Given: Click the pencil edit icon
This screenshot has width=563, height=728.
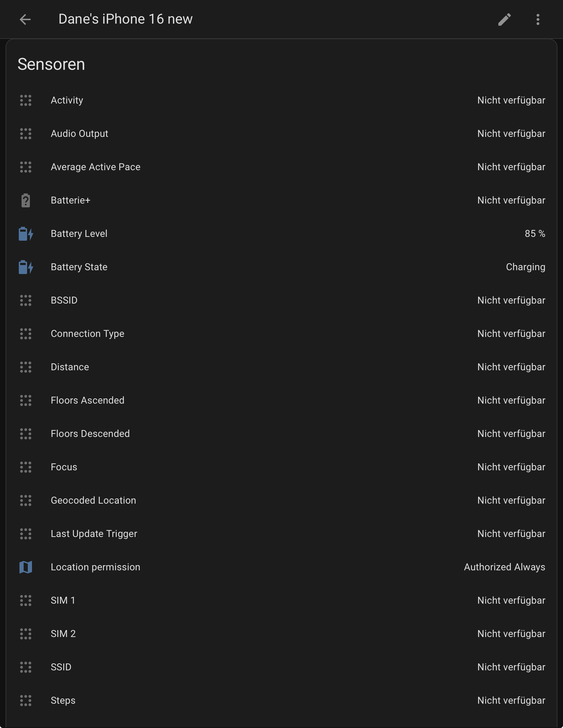Looking at the screenshot, I should pyautogui.click(x=504, y=19).
